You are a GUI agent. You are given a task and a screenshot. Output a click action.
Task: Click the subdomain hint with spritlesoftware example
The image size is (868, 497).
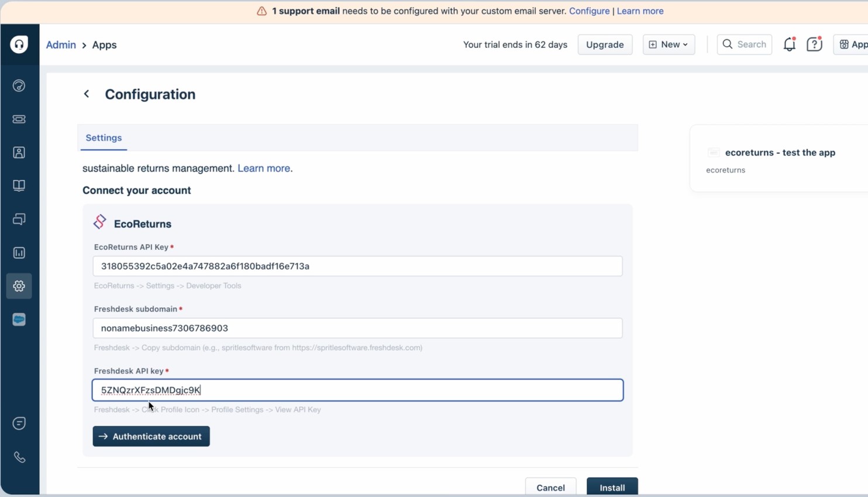click(258, 348)
